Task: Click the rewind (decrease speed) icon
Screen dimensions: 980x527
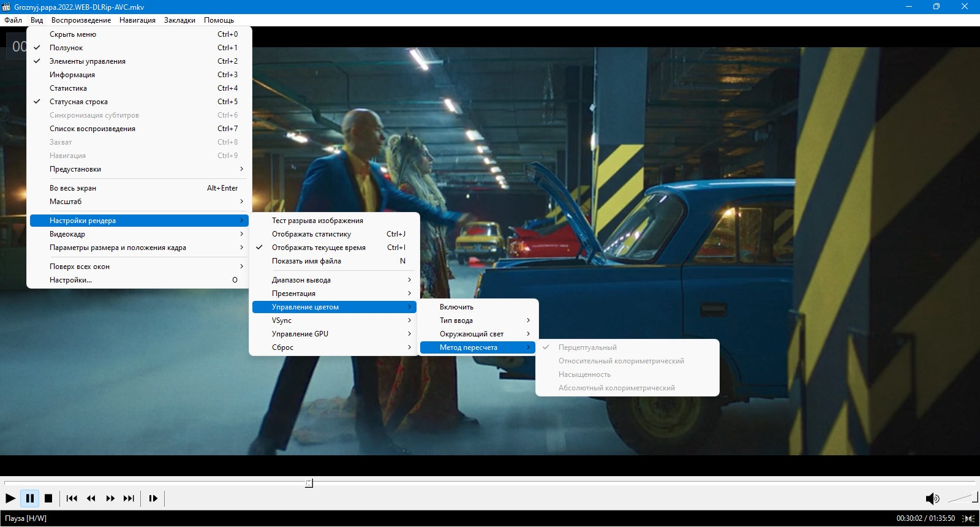Action: tap(91, 498)
